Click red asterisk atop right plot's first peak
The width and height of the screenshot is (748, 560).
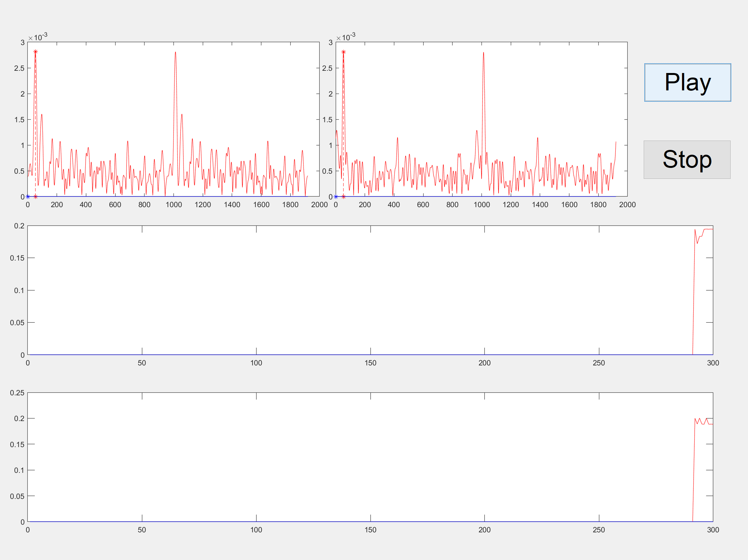coord(343,52)
